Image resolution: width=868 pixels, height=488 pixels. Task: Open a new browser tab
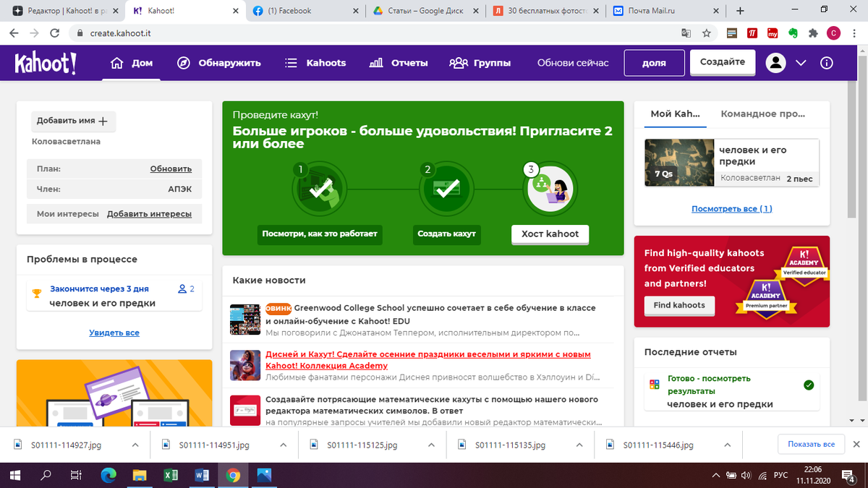(740, 11)
